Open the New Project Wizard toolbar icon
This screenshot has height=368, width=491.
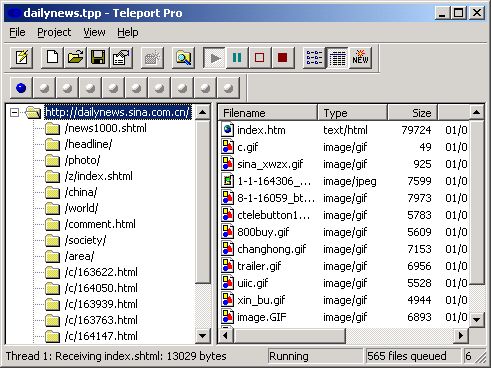[x=22, y=58]
